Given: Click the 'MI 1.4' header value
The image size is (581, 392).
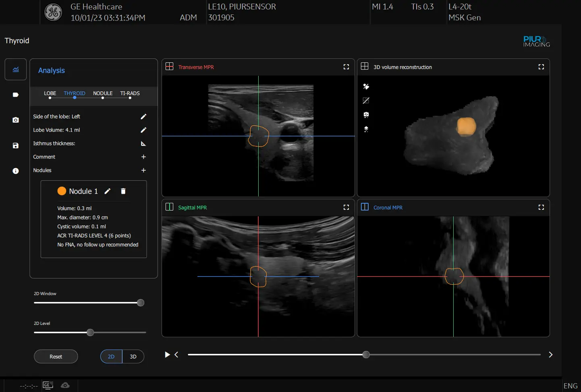Looking at the screenshot, I should pos(382,7).
